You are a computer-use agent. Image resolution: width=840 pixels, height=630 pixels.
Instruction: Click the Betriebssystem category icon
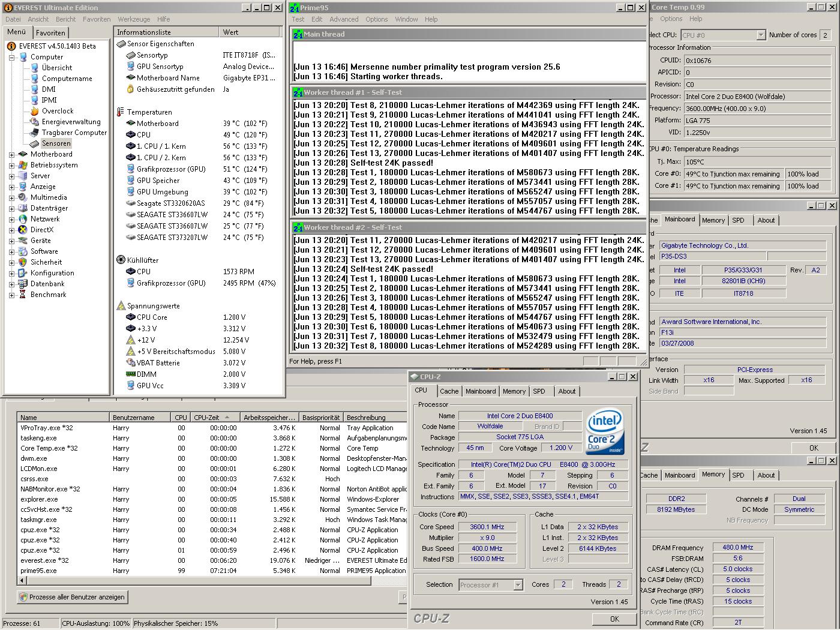click(x=23, y=165)
